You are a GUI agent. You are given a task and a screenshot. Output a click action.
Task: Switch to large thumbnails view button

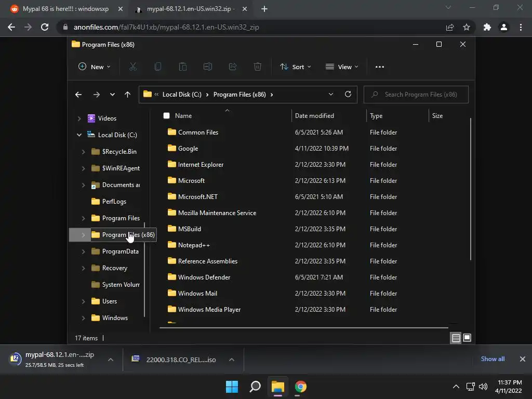tap(467, 338)
